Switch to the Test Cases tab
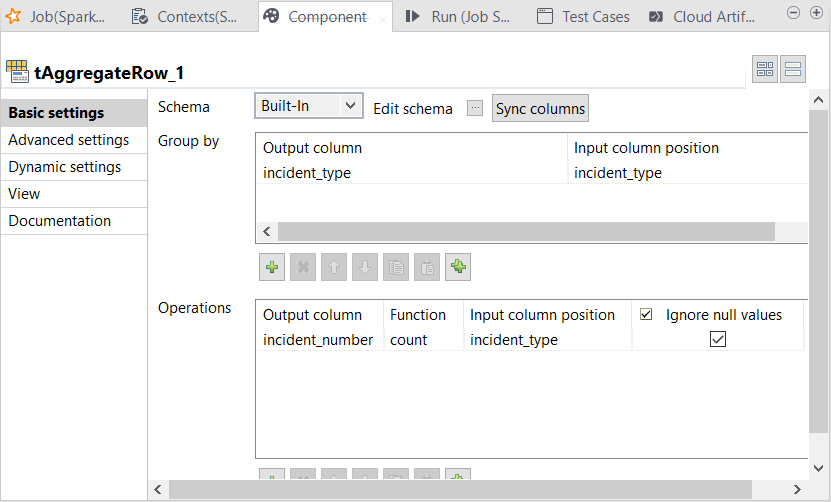This screenshot has width=831, height=502. click(584, 17)
